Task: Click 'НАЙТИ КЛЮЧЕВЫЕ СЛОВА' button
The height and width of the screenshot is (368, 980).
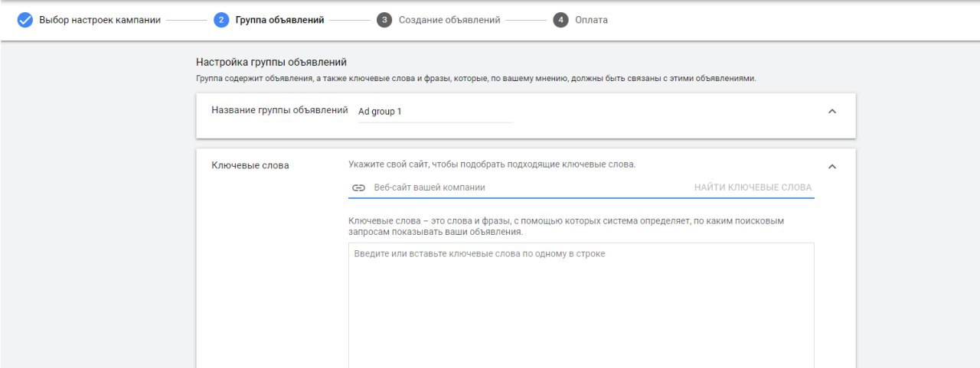Action: coord(753,187)
